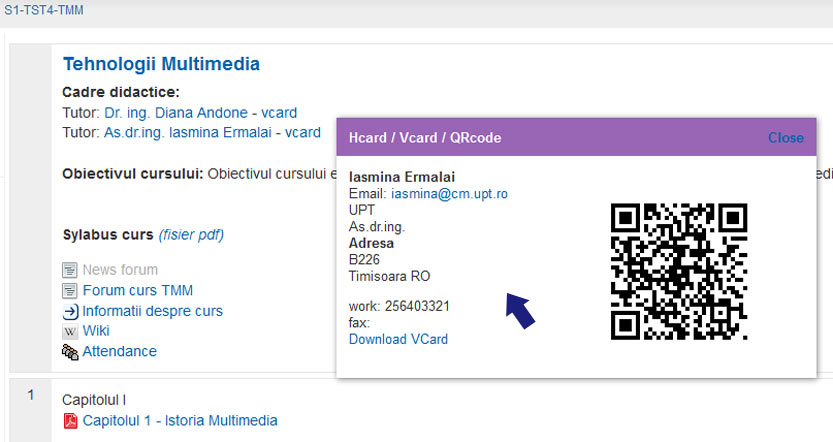Close the Hcard / Vcard / QRcode popup
Screen dimensions: 833x442
[x=785, y=138]
